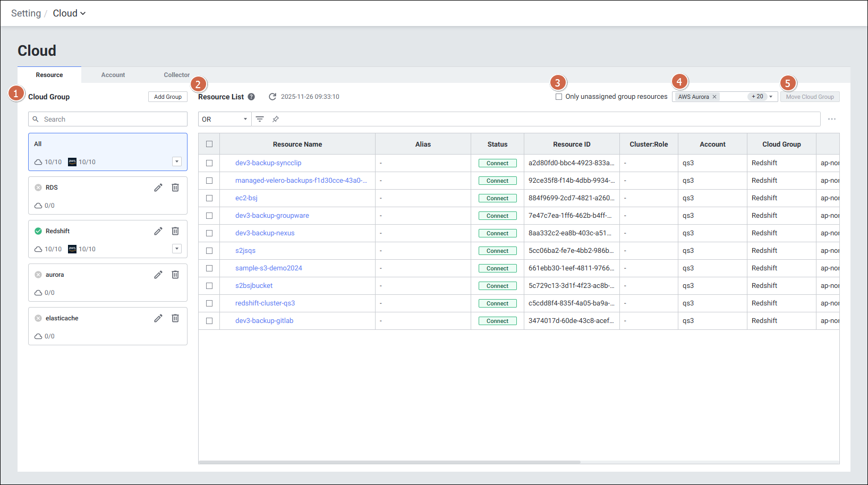Switch to the Account tab

(113, 75)
